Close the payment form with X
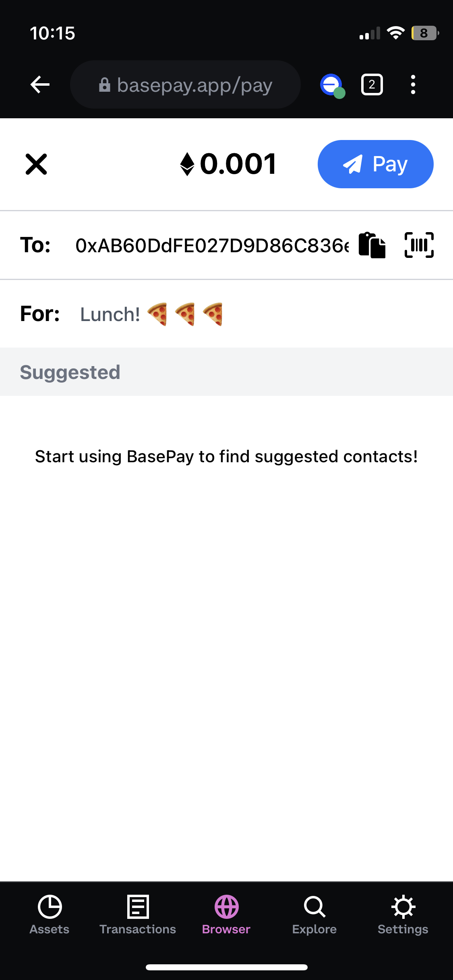 tap(36, 164)
